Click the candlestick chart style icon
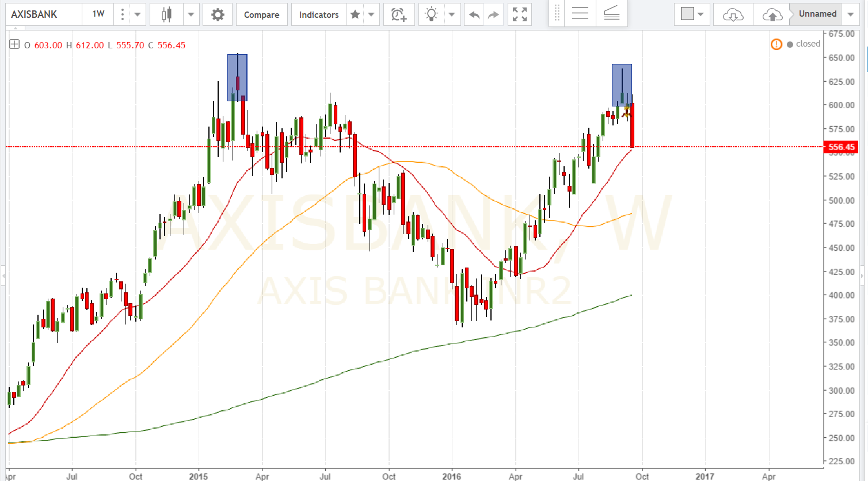This screenshot has width=868, height=481. click(166, 14)
